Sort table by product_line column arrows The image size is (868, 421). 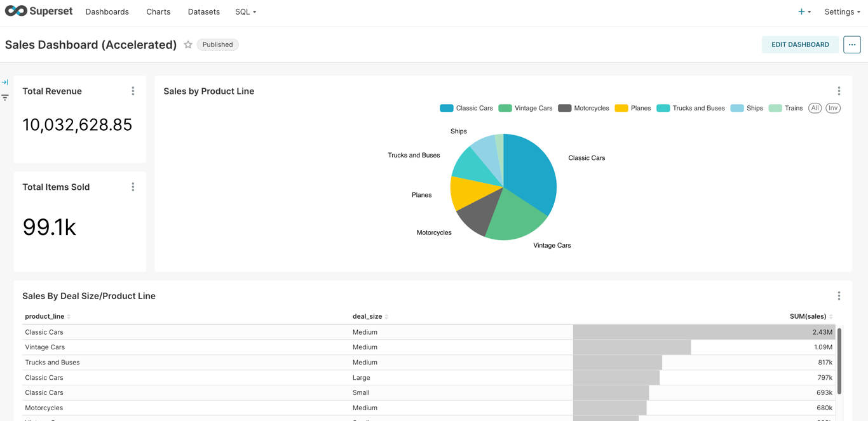click(69, 316)
